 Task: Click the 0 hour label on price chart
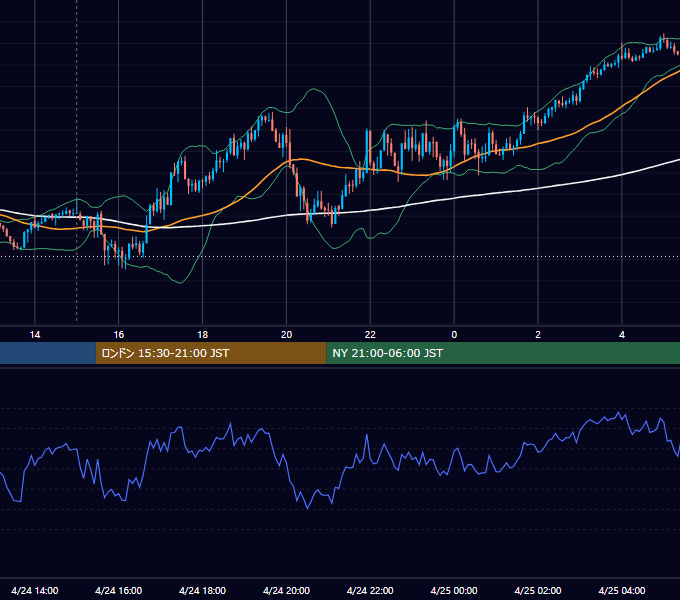pos(454,334)
